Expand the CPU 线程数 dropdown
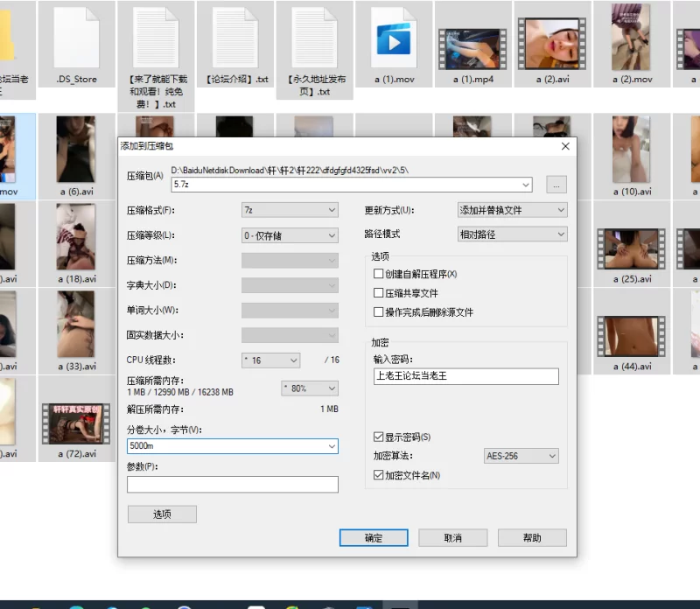700x609 pixels. (x=270, y=360)
